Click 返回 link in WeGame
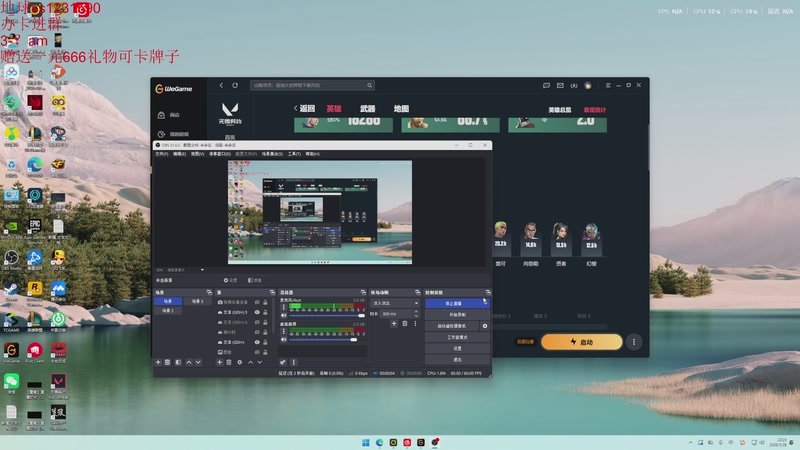The image size is (800, 450). (x=305, y=109)
